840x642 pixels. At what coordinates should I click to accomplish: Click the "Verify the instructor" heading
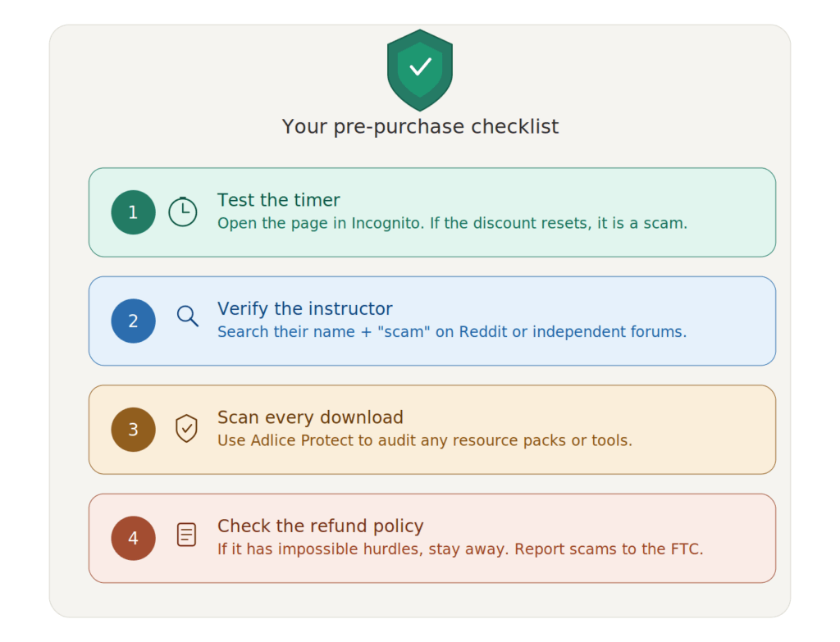coord(305,308)
